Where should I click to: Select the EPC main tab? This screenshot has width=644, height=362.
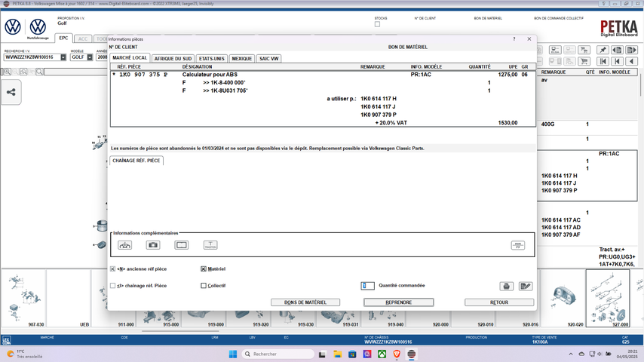point(63,38)
